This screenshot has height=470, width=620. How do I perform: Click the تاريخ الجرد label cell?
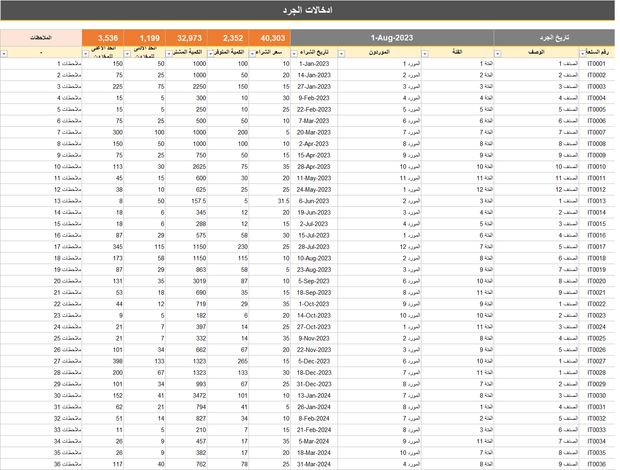[554, 38]
